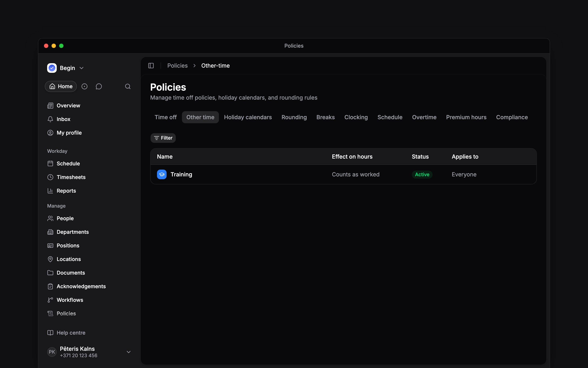The width and height of the screenshot is (588, 368).
Task: Go to My profile
Action: click(x=89, y=133)
